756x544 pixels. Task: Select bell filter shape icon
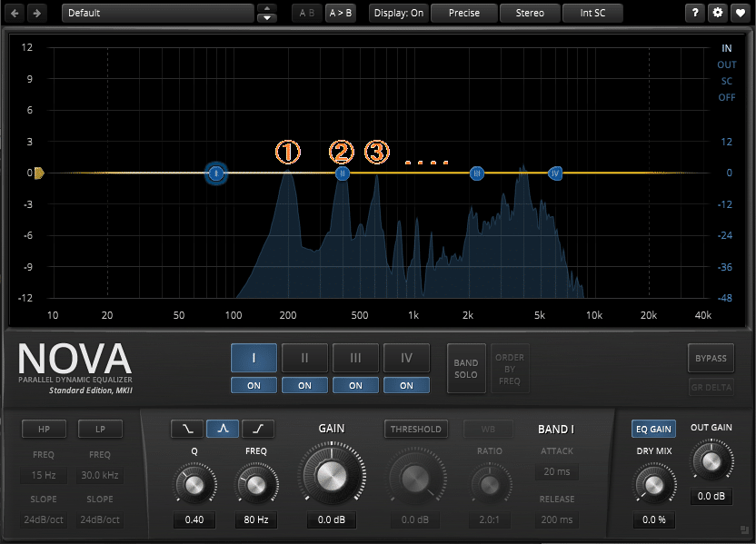[223, 429]
